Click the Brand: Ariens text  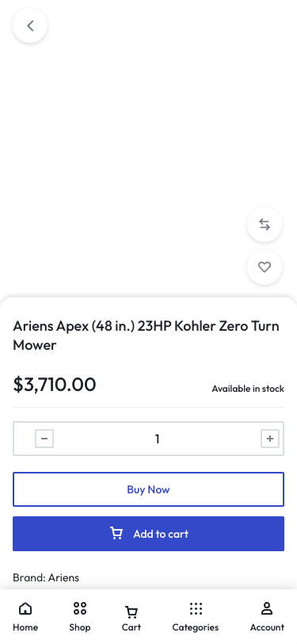pos(46,577)
